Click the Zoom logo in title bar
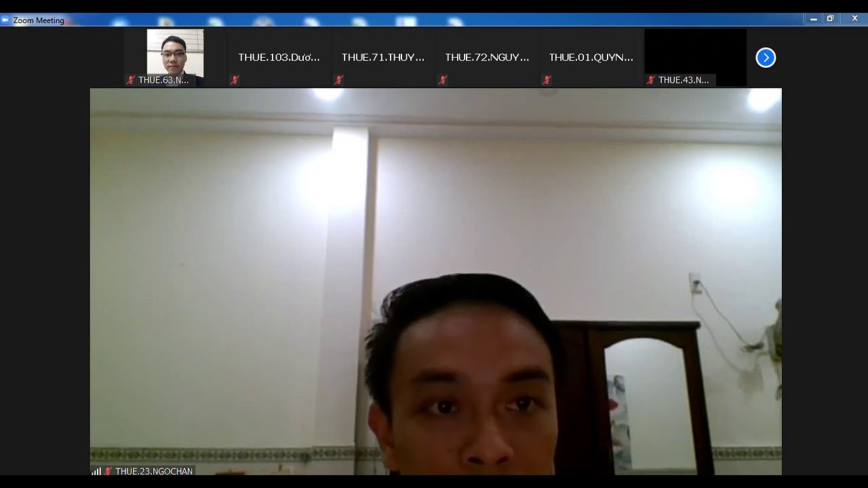Viewport: 868px width, 488px height. 5,20
